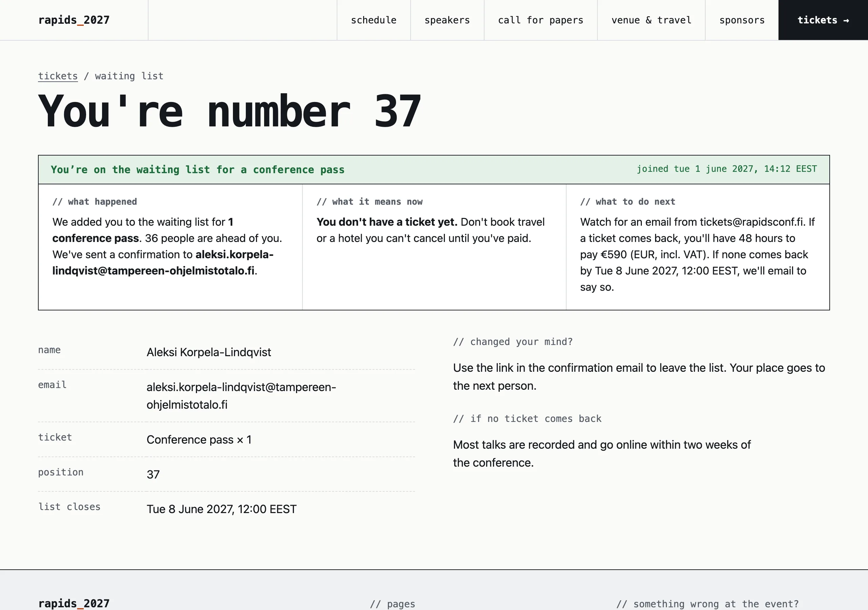Click the footer '// pages' heading

pos(392,604)
